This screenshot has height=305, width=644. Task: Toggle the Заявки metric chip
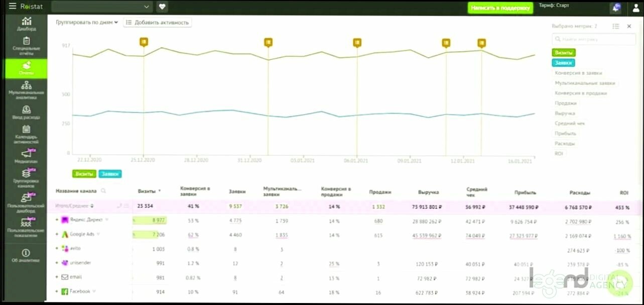(563, 63)
